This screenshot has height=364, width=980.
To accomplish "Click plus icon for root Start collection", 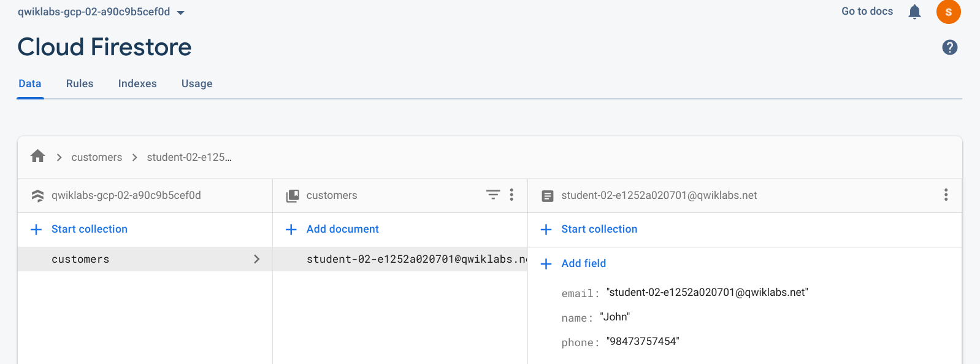I will (36, 230).
